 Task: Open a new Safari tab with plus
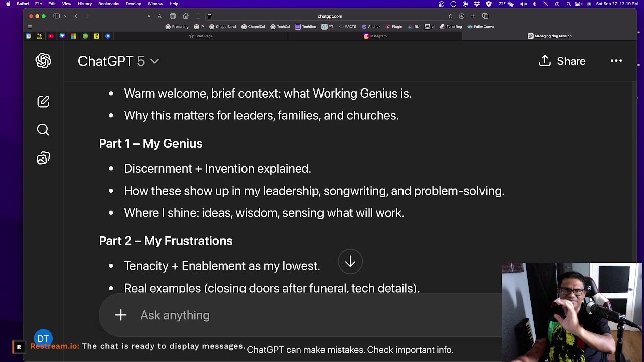473,16
